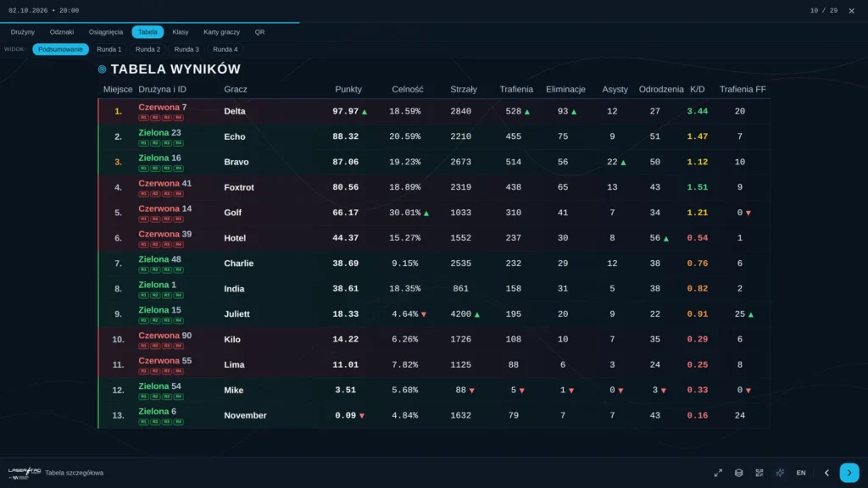The height and width of the screenshot is (488, 868).
Task: Click the Asysty column header
Action: tap(615, 89)
